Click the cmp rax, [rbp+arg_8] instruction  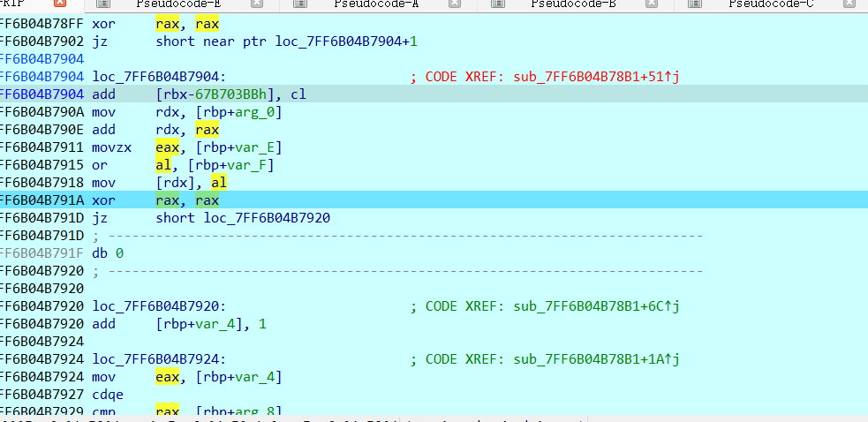click(187, 411)
